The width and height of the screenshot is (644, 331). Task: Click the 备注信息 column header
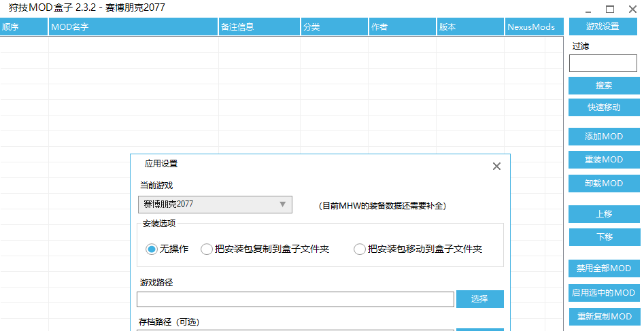pos(259,27)
